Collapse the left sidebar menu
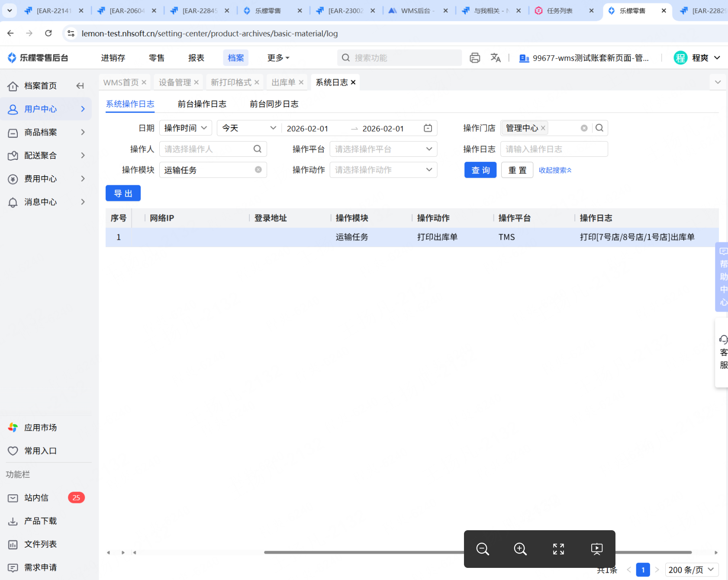728x580 pixels. point(80,86)
